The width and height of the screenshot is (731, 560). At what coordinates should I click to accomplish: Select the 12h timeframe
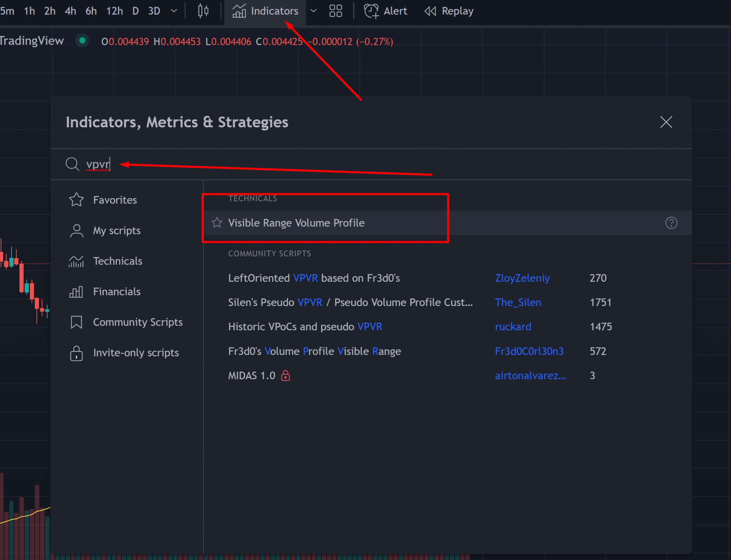pyautogui.click(x=115, y=11)
